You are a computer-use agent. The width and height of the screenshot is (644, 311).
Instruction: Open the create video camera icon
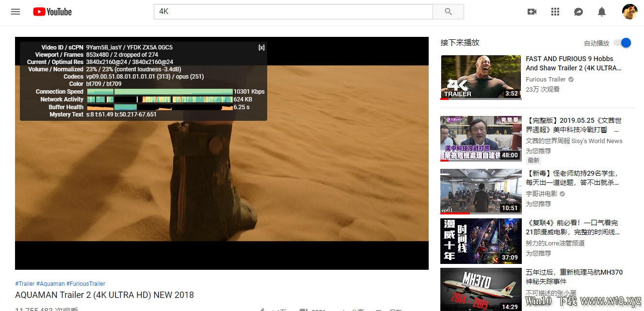click(x=532, y=12)
